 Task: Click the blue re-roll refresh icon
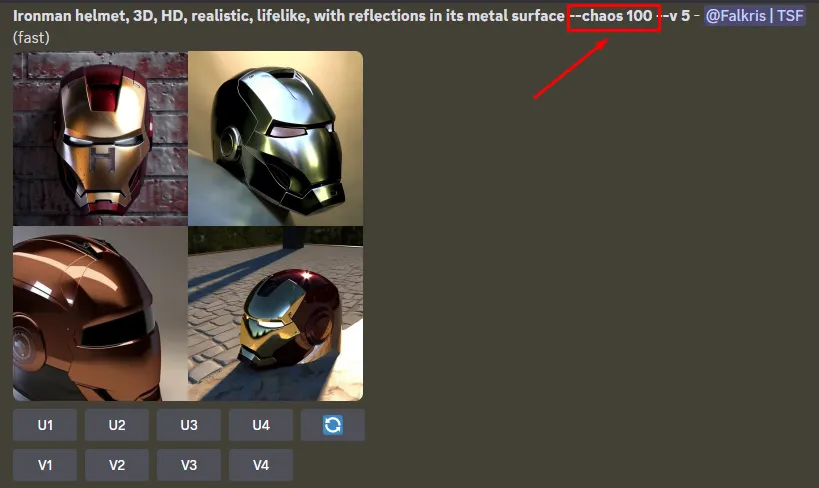pos(333,425)
